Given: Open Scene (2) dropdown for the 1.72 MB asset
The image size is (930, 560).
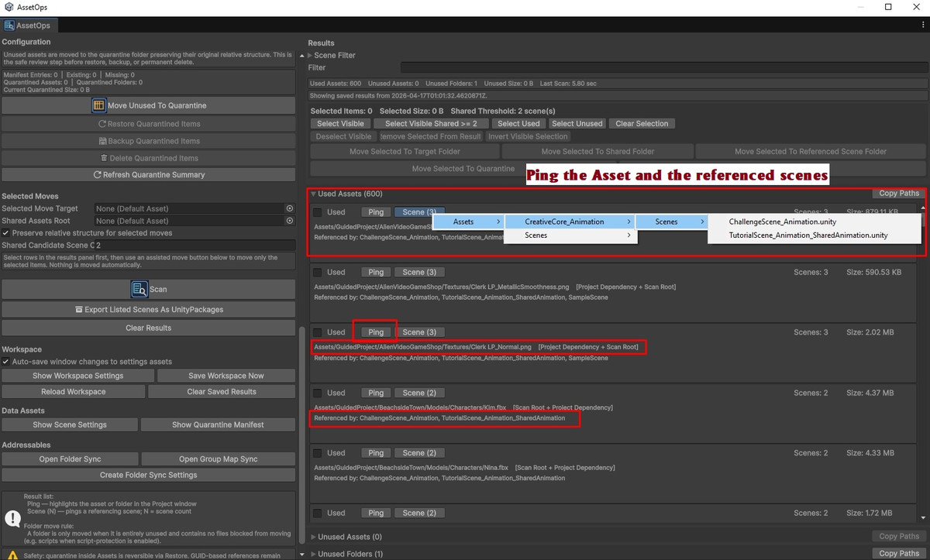Looking at the screenshot, I should coord(419,513).
